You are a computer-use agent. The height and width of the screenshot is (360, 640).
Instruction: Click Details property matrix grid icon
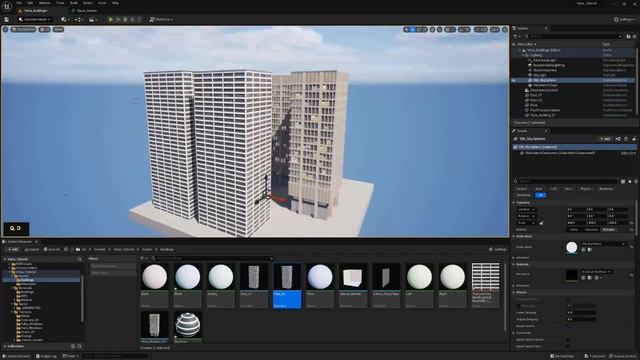click(623, 181)
